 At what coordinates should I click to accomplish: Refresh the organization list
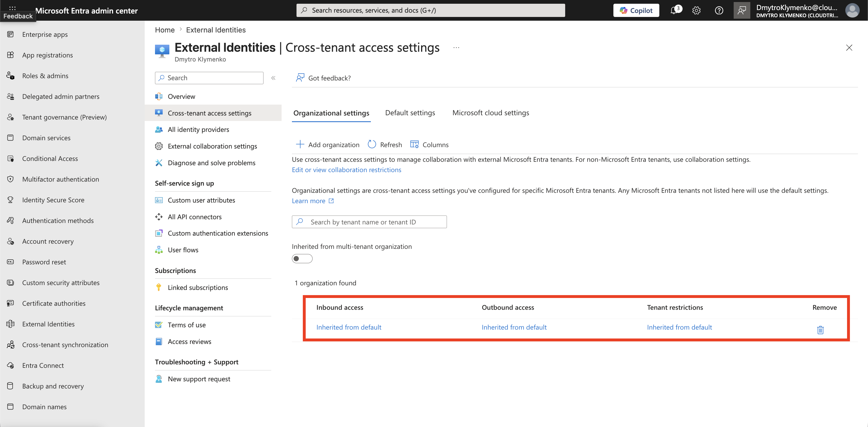tap(384, 145)
